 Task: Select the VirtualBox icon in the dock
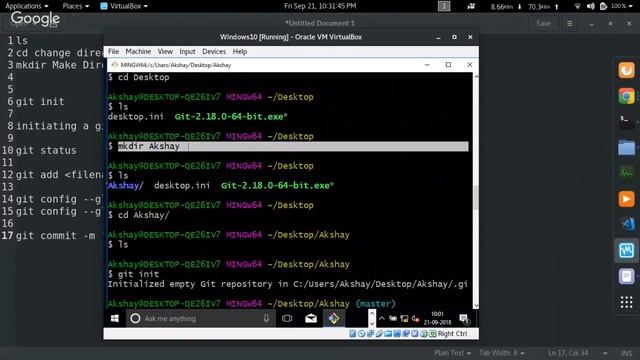(x=626, y=250)
